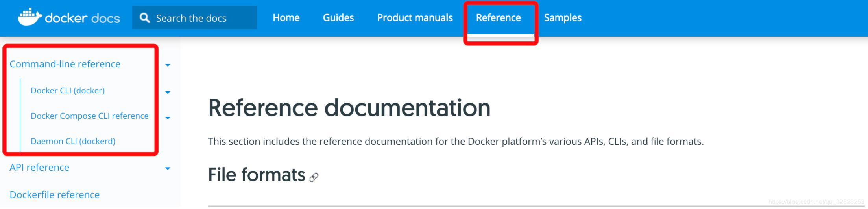Viewport: 868px width, 209px height.
Task: Open the Home tab
Action: 286,18
